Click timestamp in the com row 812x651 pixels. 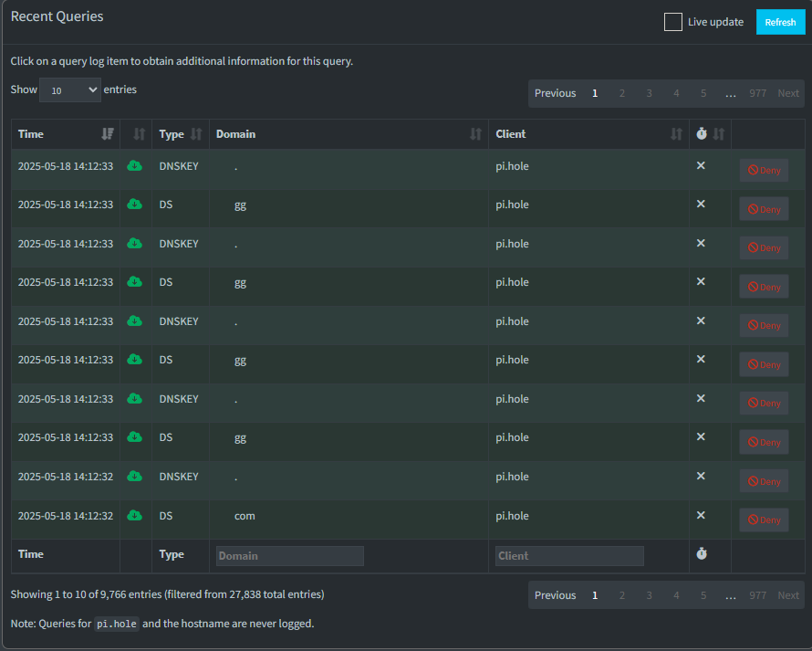[66, 516]
